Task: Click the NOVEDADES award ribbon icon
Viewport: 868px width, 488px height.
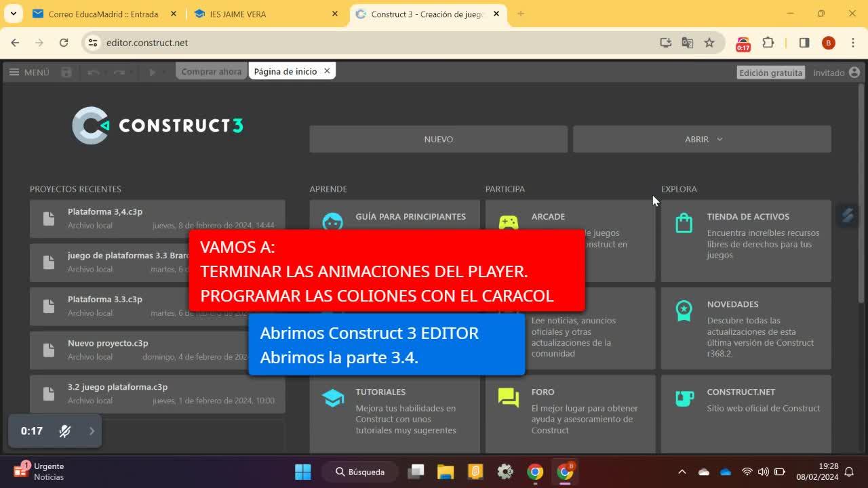Action: coord(684,310)
